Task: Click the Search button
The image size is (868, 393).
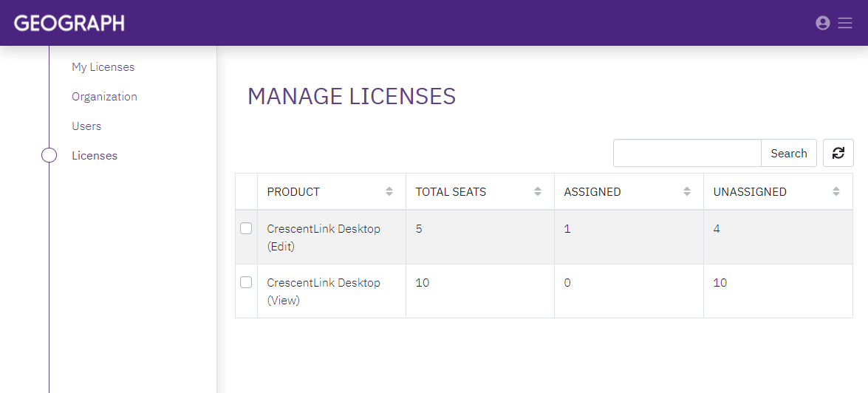Action: click(x=789, y=154)
